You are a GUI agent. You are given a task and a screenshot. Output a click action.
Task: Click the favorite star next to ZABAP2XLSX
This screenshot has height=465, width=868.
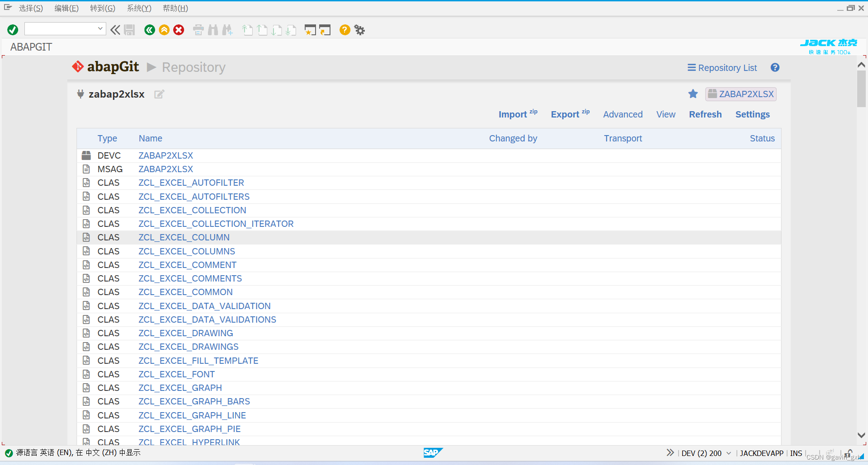coord(693,94)
